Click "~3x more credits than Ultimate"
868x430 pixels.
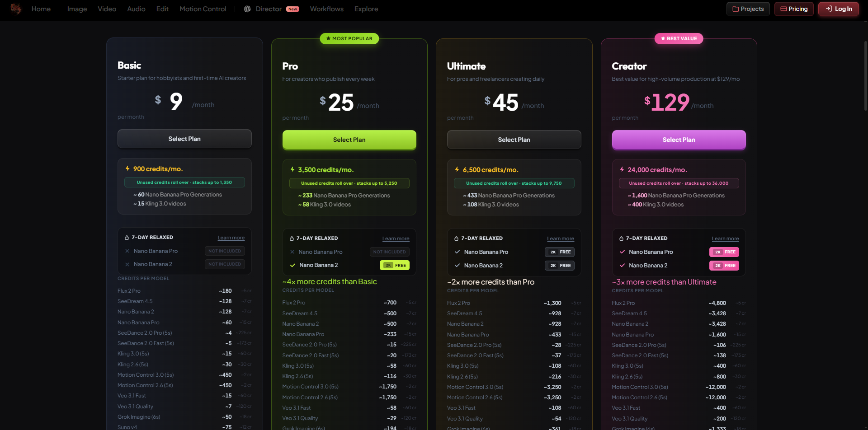click(664, 282)
